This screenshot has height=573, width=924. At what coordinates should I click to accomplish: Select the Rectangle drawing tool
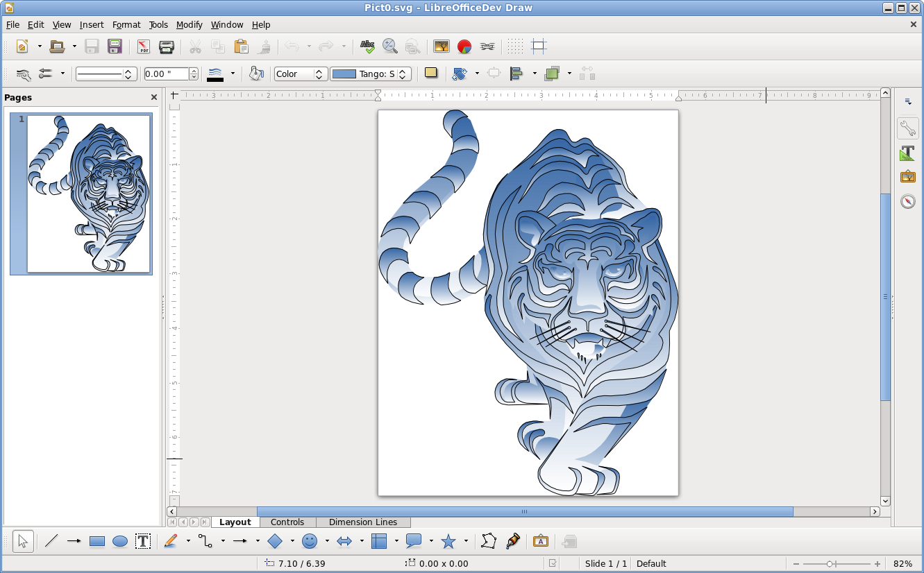(97, 542)
